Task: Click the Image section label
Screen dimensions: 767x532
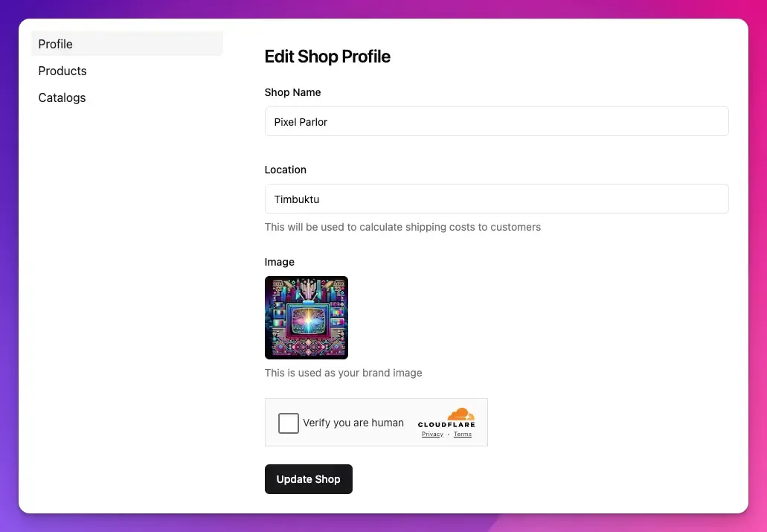Action: 279,262
